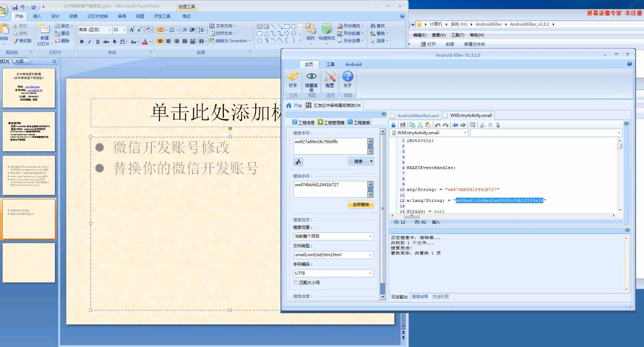Screen dimensions: 644x347
Task: Toggle Italic in PowerPoint ribbon
Action: pyautogui.click(x=90, y=41)
